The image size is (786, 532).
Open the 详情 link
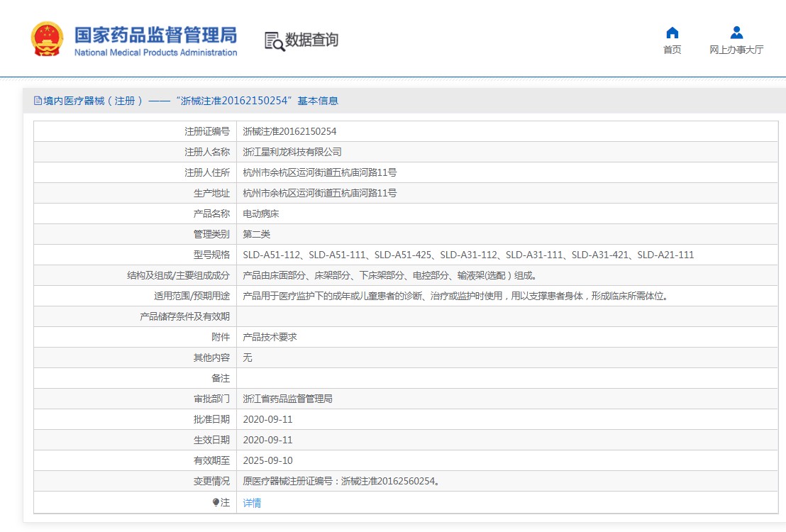[252, 503]
